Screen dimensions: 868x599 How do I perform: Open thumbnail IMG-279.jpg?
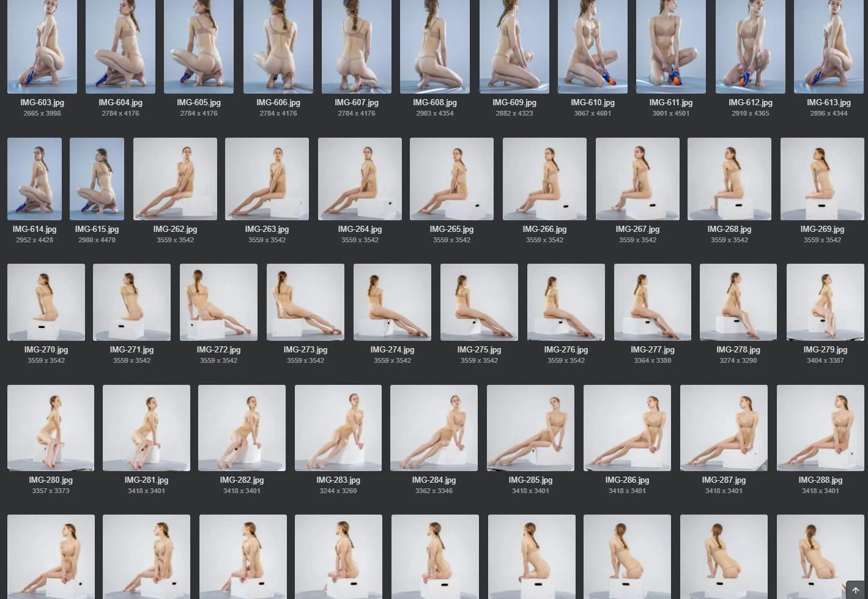[x=825, y=302]
